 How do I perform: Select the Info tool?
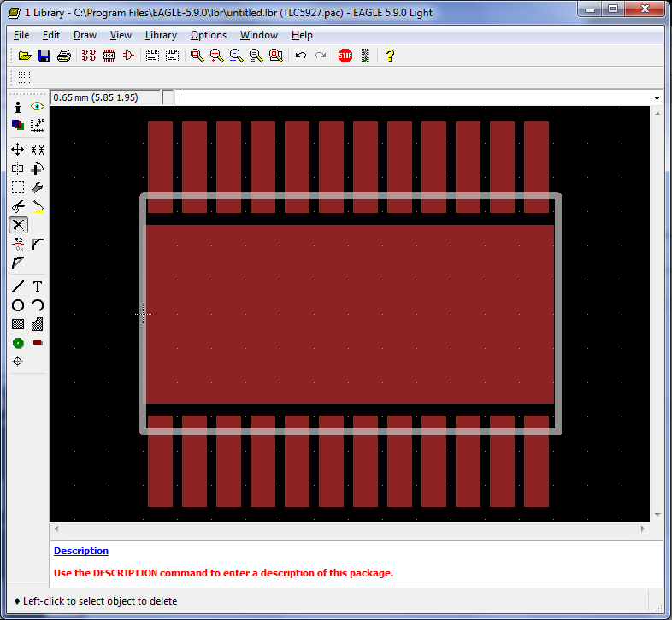tap(18, 107)
